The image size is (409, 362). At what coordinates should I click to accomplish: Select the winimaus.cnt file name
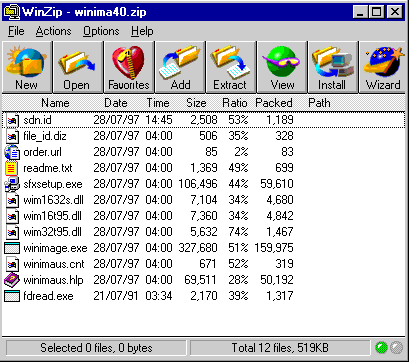coord(54,264)
